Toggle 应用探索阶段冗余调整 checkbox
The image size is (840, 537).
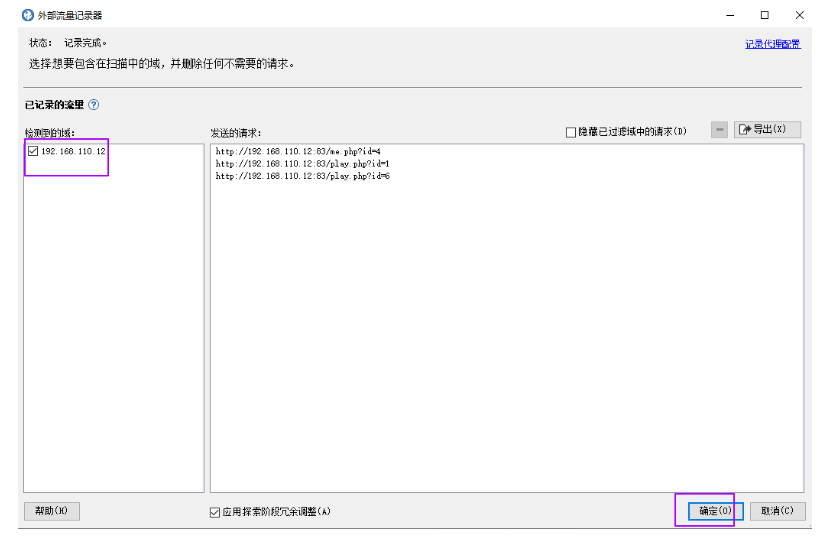(x=215, y=512)
